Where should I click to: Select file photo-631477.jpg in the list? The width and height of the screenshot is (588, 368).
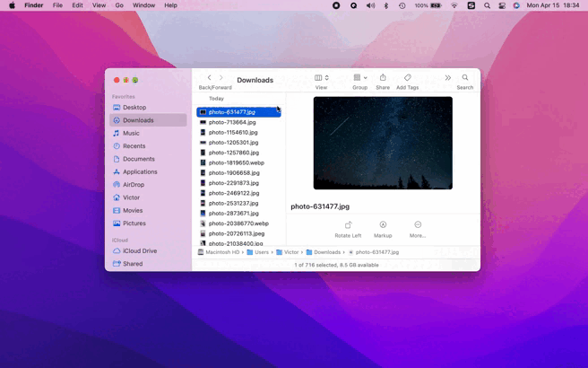coord(238,112)
